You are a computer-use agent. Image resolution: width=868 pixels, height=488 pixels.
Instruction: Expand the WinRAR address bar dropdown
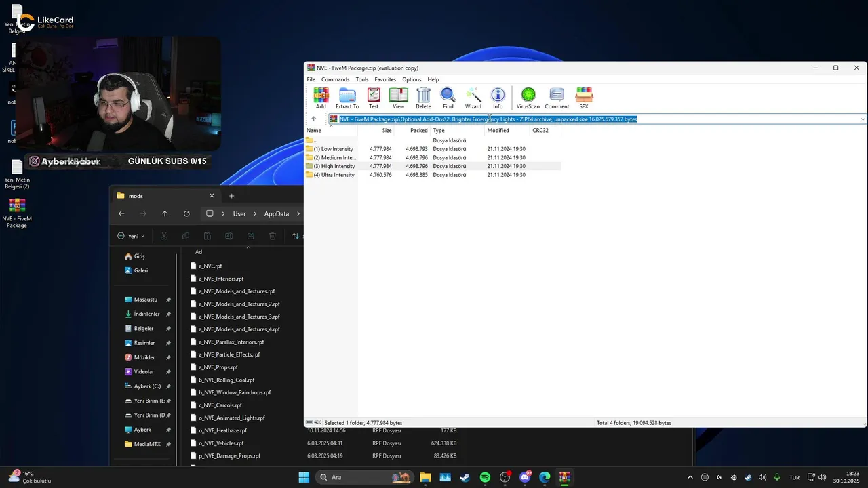point(863,119)
